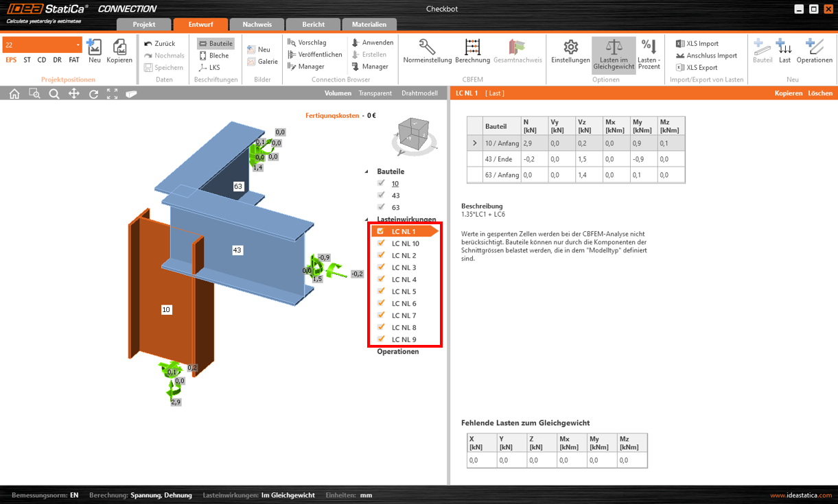Open the project item 22 dropdown
Screen dimensions: 838x504
point(78,45)
